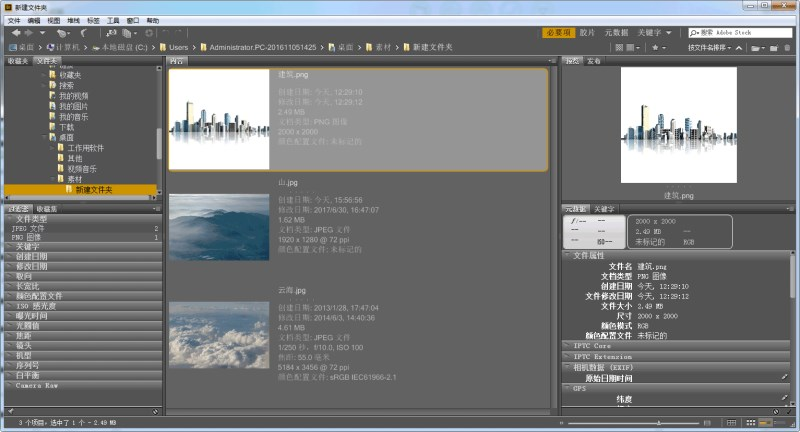Screen dimensions: 800x432
Task: Click the filter by rating star icon
Action: point(656,47)
